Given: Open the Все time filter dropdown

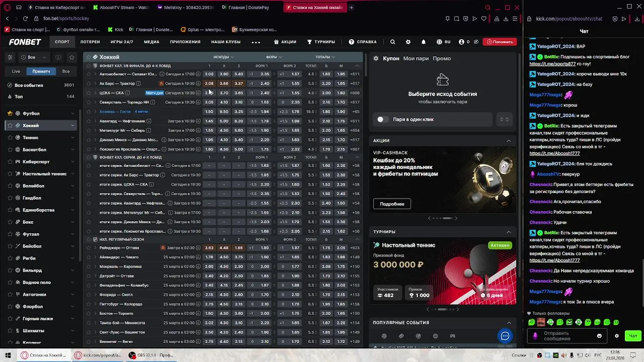Looking at the screenshot, I should (35, 57).
